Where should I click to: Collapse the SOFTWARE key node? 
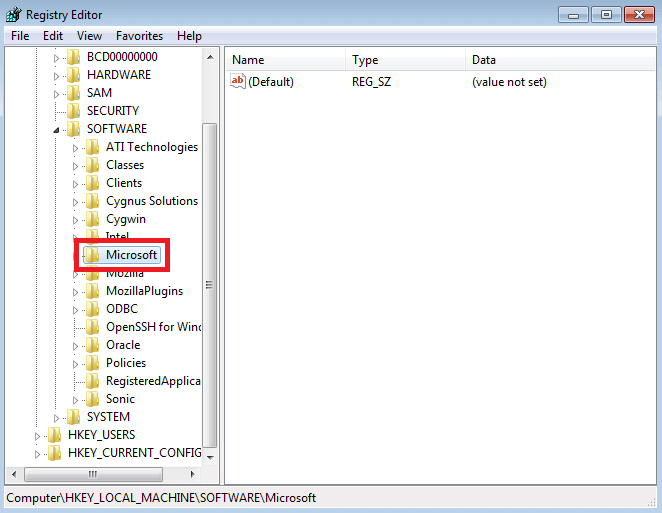coord(56,129)
